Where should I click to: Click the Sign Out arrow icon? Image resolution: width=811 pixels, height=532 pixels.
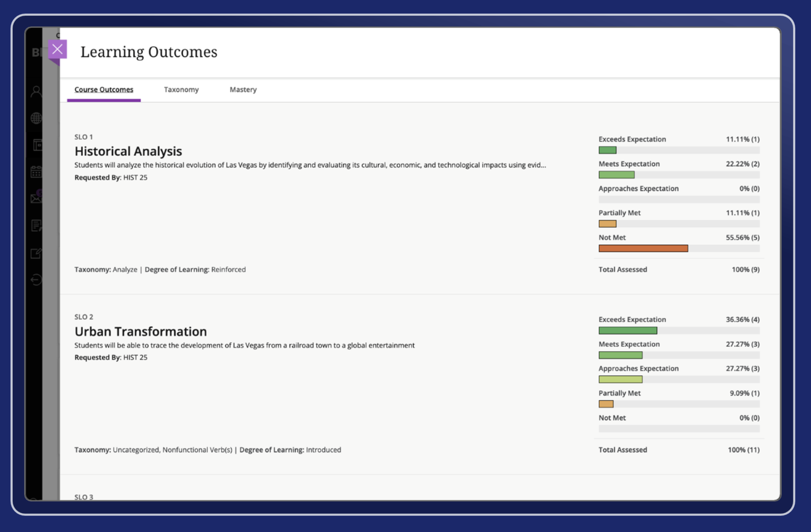[x=36, y=279]
